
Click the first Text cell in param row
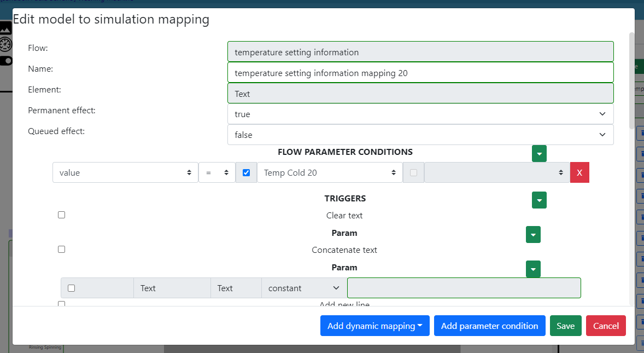tap(172, 288)
